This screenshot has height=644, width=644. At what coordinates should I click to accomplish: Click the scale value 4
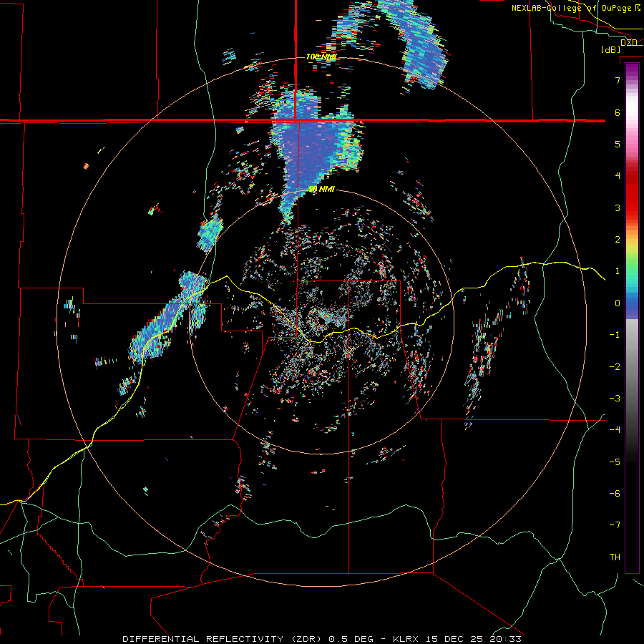[618, 176]
